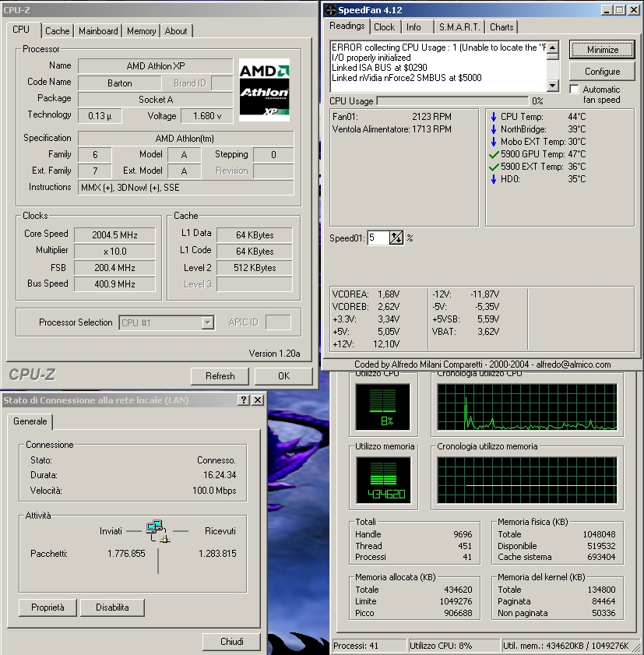Click the Speed01 spinner arrows
Image resolution: width=644 pixels, height=655 pixels.
pos(396,238)
